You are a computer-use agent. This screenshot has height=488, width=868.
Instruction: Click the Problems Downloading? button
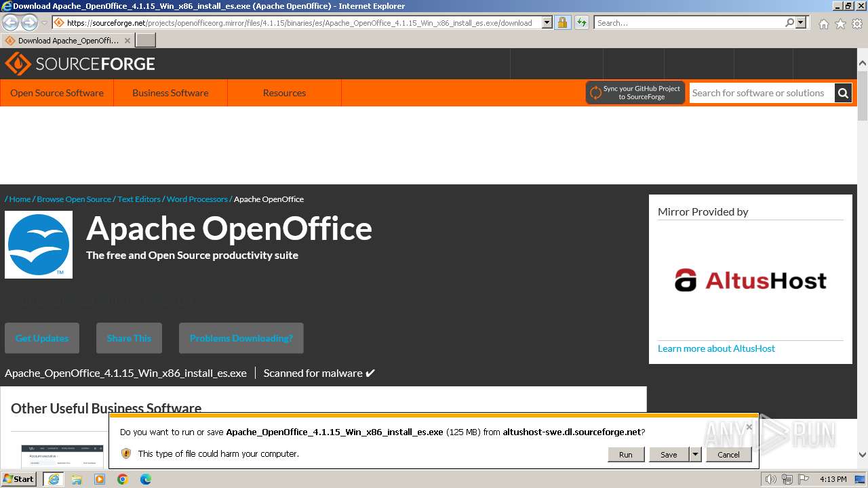(241, 338)
